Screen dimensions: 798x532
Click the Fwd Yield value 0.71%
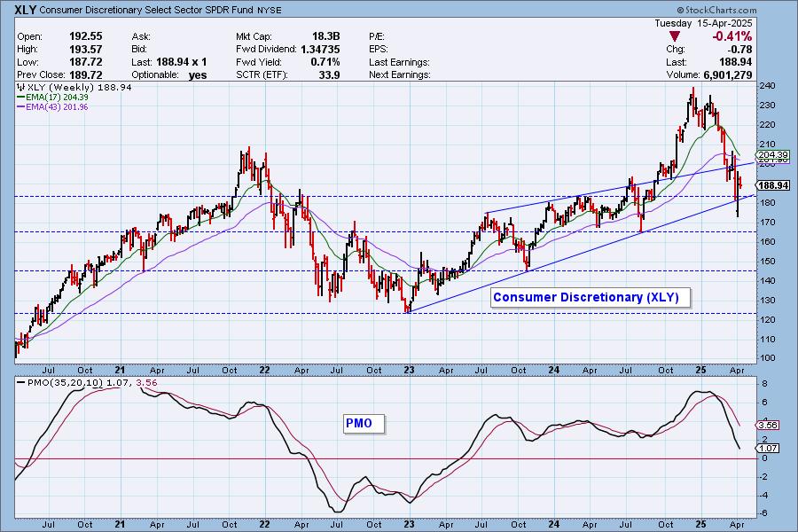point(325,62)
